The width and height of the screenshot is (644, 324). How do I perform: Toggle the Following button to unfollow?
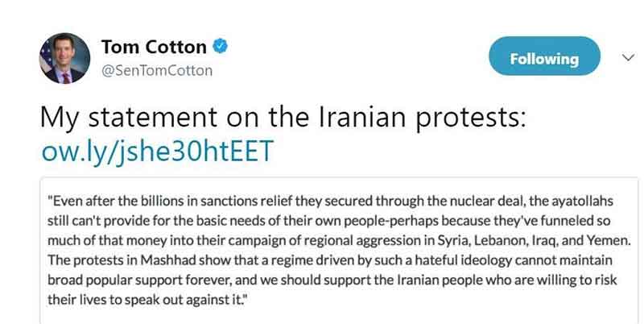tap(544, 59)
